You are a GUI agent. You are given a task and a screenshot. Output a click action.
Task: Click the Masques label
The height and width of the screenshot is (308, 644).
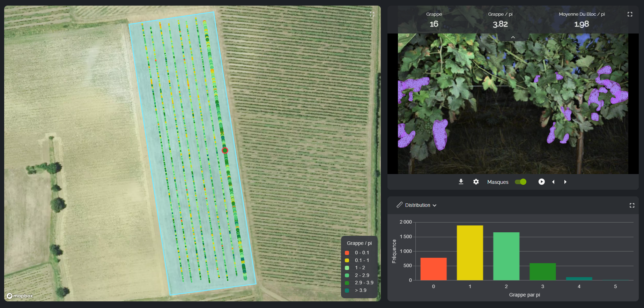(x=498, y=182)
